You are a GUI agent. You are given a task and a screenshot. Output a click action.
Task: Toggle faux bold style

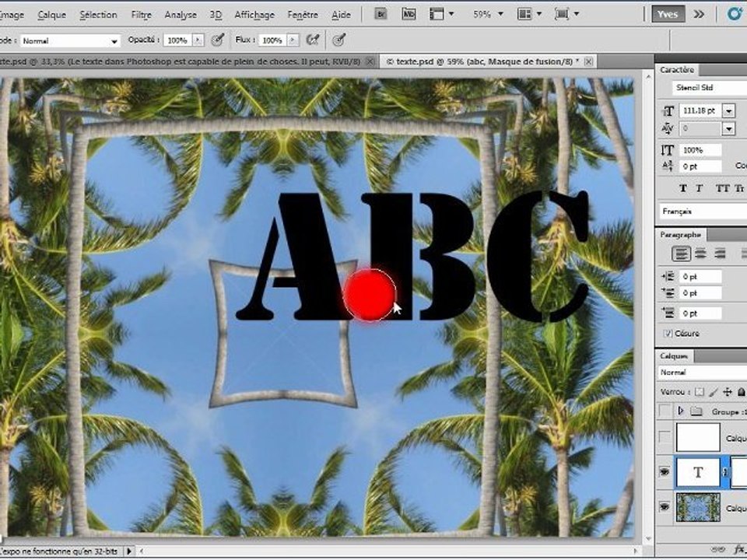683,188
